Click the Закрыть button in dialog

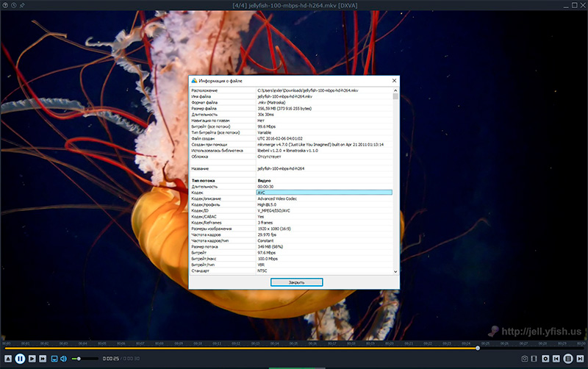[x=295, y=282]
